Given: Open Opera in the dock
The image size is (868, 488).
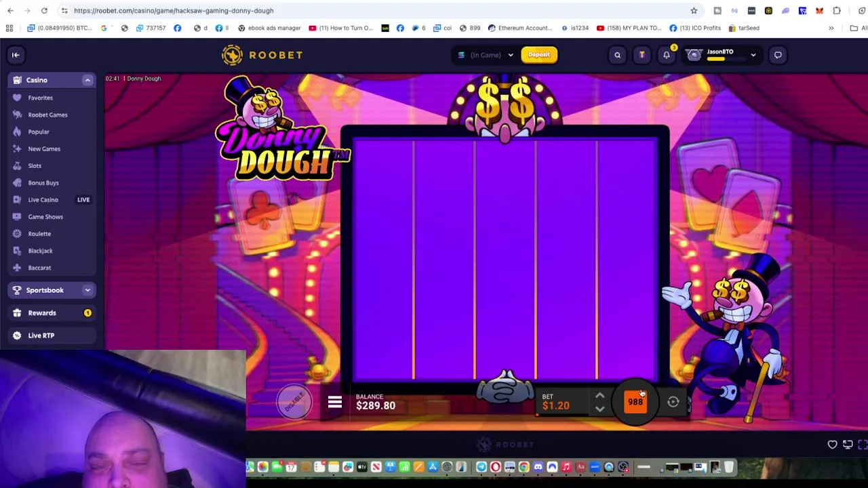Looking at the screenshot, I should point(495,467).
